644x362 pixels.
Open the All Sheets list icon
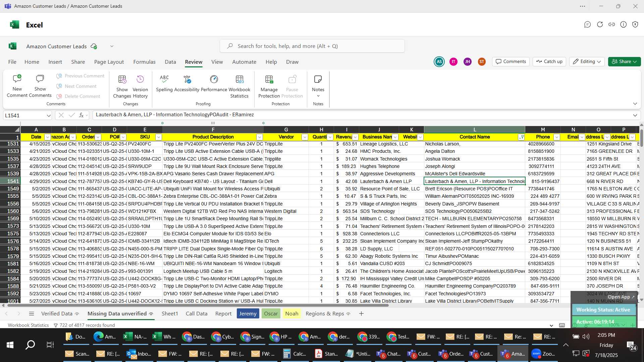[32, 314]
